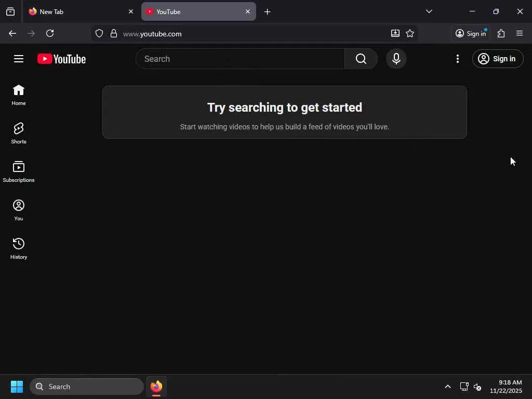Click 'Try searching to get started' heading
This screenshot has height=399, width=532.
pyautogui.click(x=285, y=108)
